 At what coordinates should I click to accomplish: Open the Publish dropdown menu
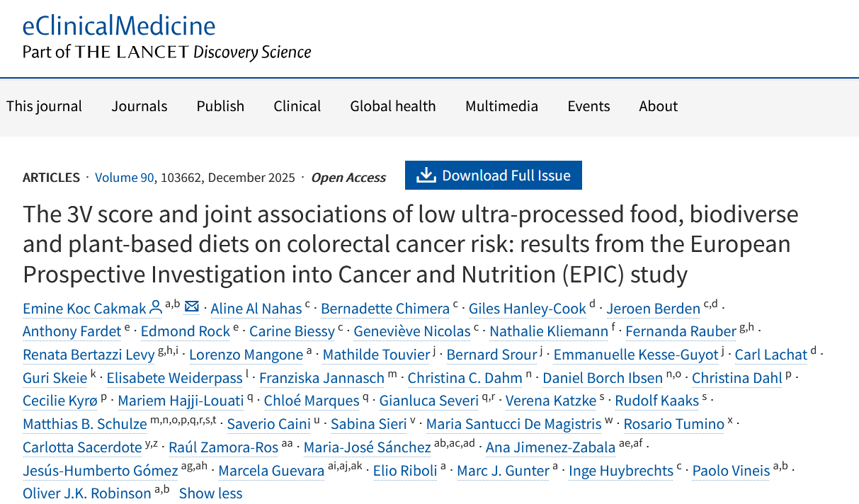point(220,106)
